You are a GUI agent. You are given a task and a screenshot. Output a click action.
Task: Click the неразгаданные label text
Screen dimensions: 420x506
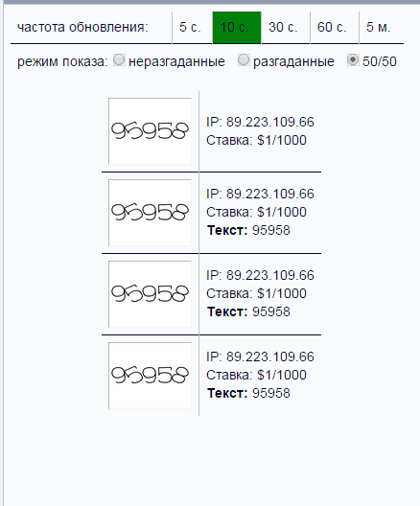[176, 61]
